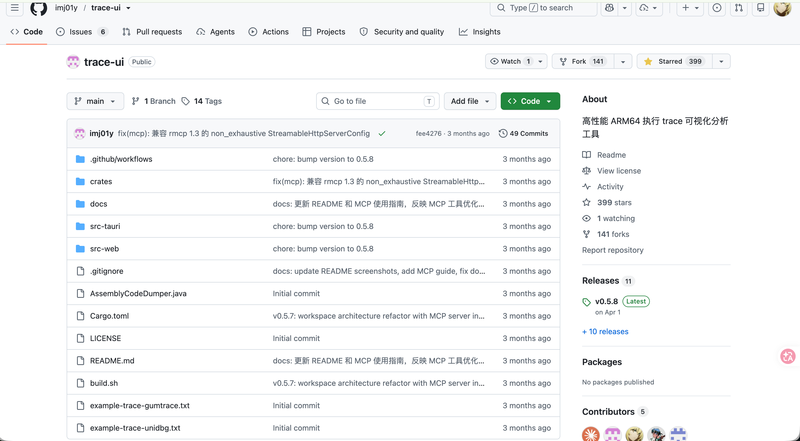The height and width of the screenshot is (441, 800).
Task: Open AssemblyCodeDumper.java file
Action: click(x=138, y=293)
